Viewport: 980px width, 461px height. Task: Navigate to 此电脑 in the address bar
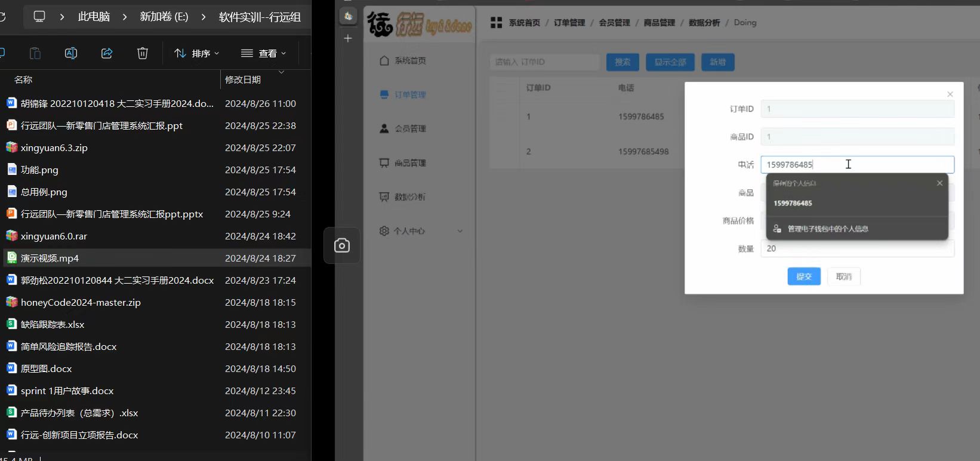(x=94, y=17)
